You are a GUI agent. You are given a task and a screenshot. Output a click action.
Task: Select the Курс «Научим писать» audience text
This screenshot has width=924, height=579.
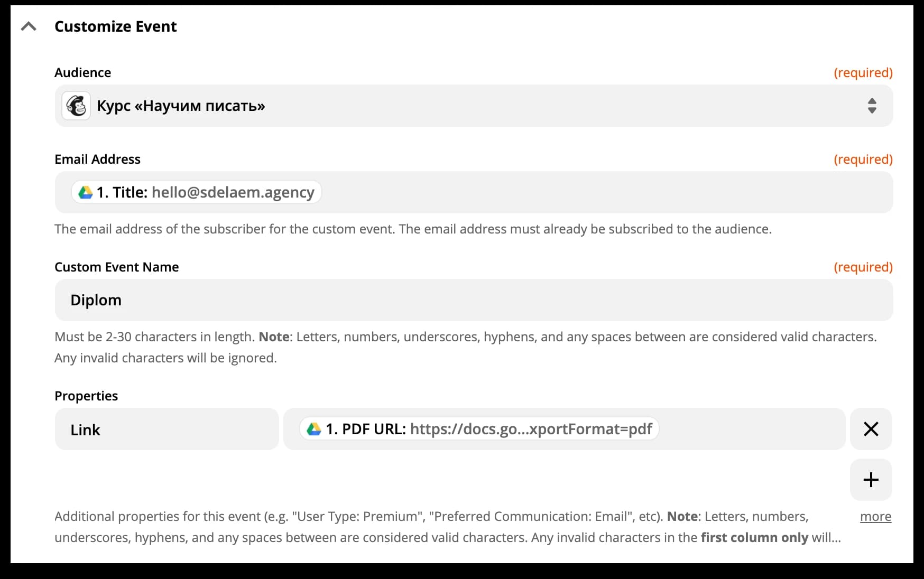pyautogui.click(x=181, y=106)
